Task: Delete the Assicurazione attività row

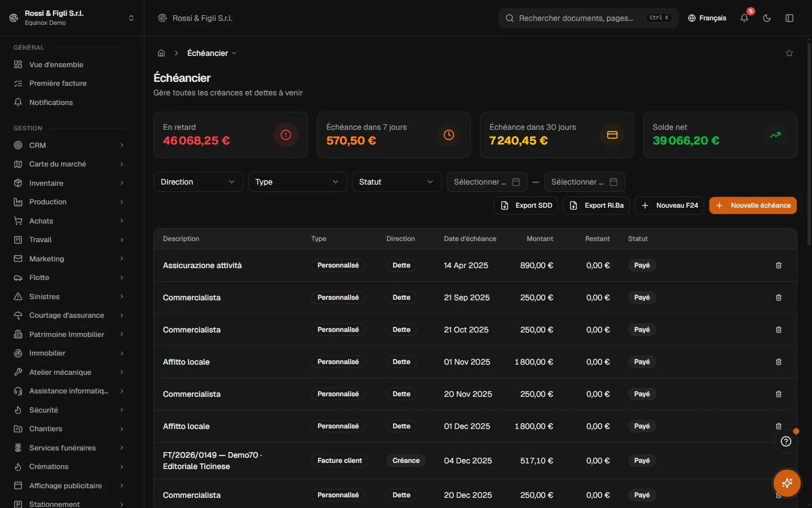Action: point(779,265)
